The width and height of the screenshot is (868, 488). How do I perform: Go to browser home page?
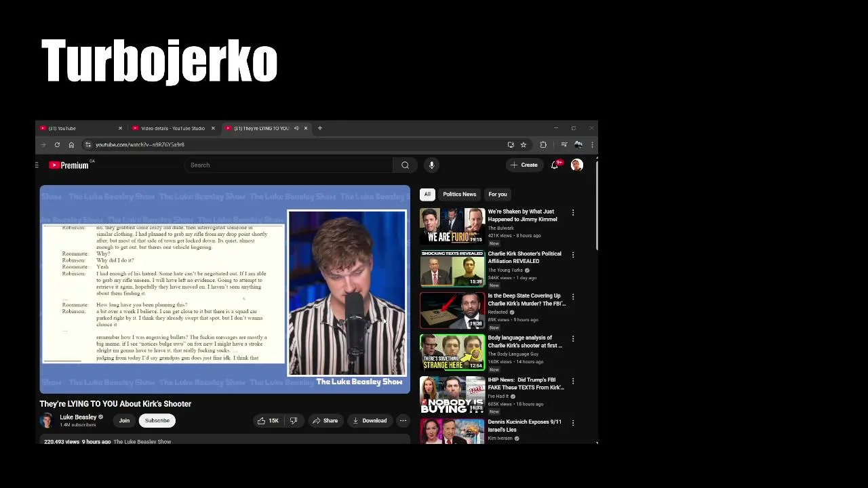coord(71,144)
